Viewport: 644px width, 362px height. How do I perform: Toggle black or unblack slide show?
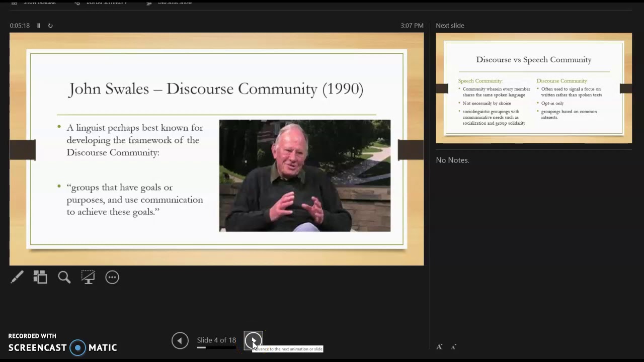[x=88, y=277]
